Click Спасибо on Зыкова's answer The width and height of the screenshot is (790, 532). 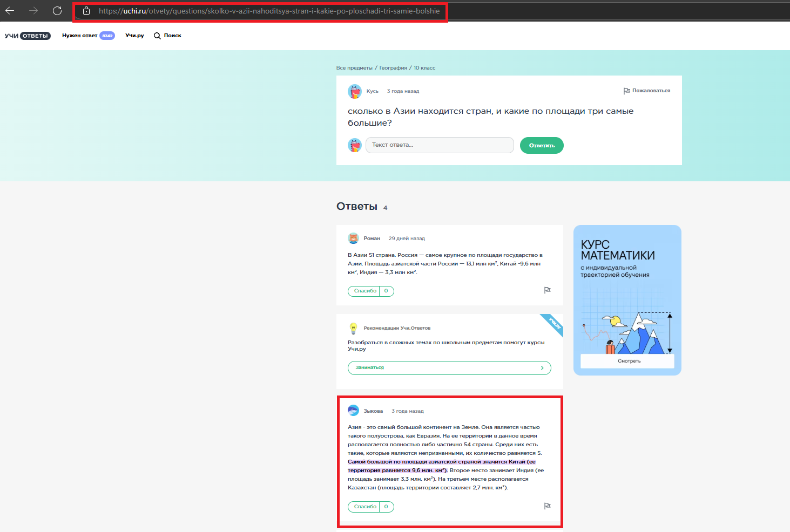point(365,507)
